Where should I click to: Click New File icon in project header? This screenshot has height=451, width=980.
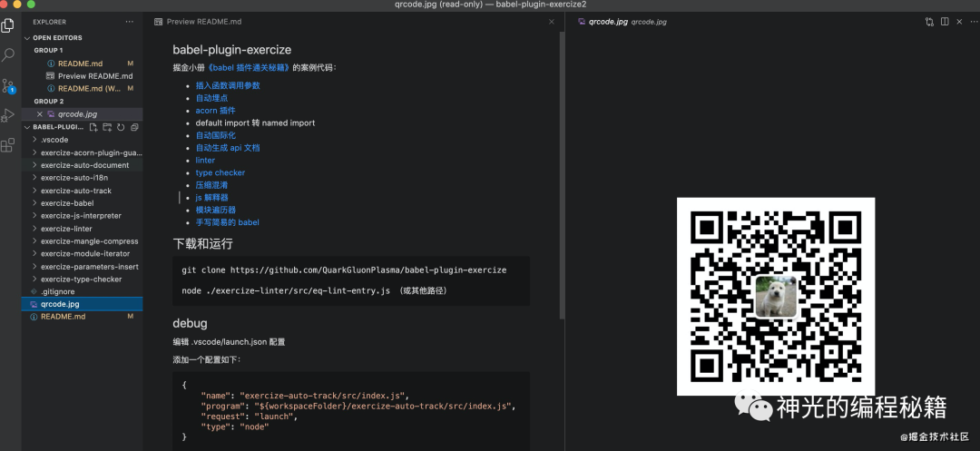[93, 127]
